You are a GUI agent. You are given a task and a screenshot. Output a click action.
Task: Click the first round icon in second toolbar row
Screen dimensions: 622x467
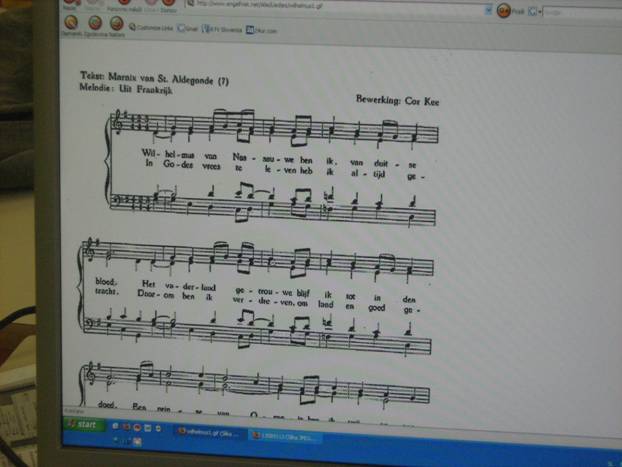[71, 21]
